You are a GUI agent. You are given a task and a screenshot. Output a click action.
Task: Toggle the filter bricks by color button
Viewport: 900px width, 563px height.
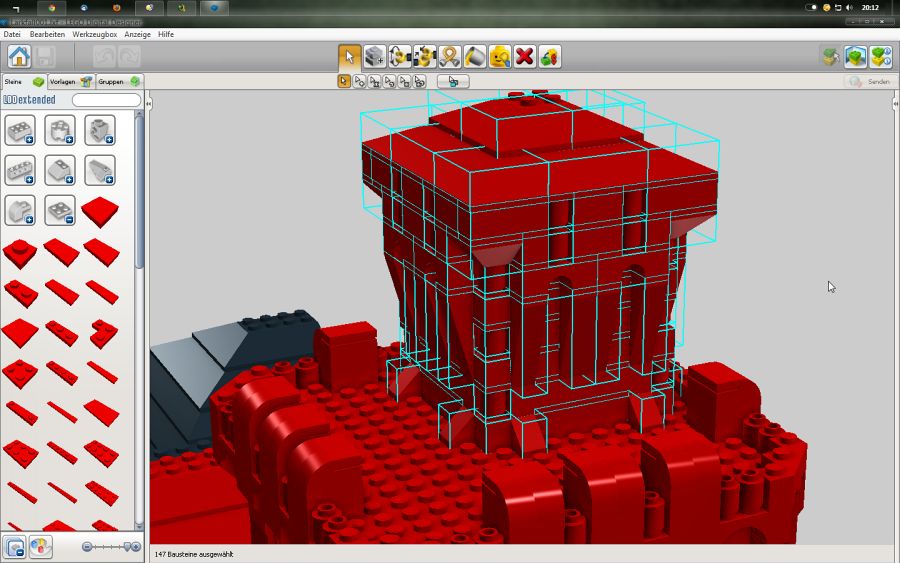(40, 546)
